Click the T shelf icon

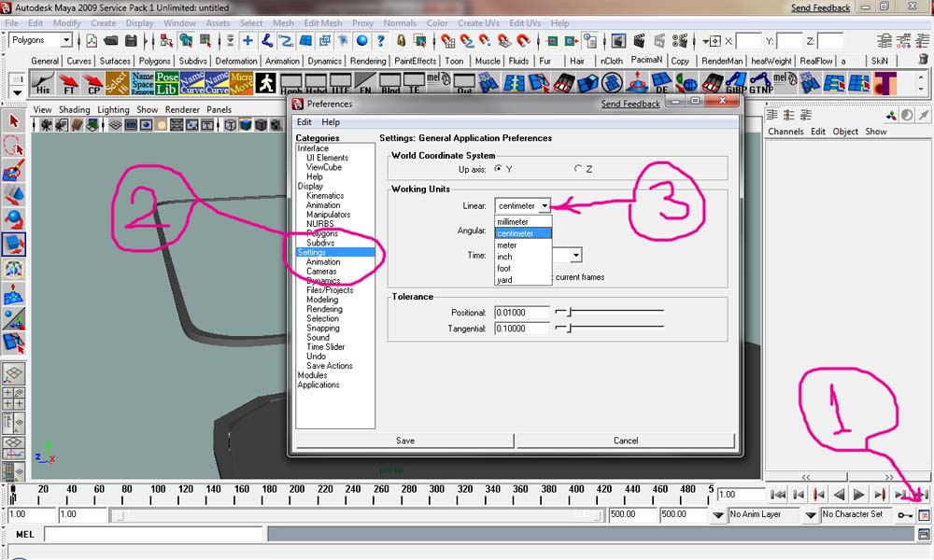point(884,83)
